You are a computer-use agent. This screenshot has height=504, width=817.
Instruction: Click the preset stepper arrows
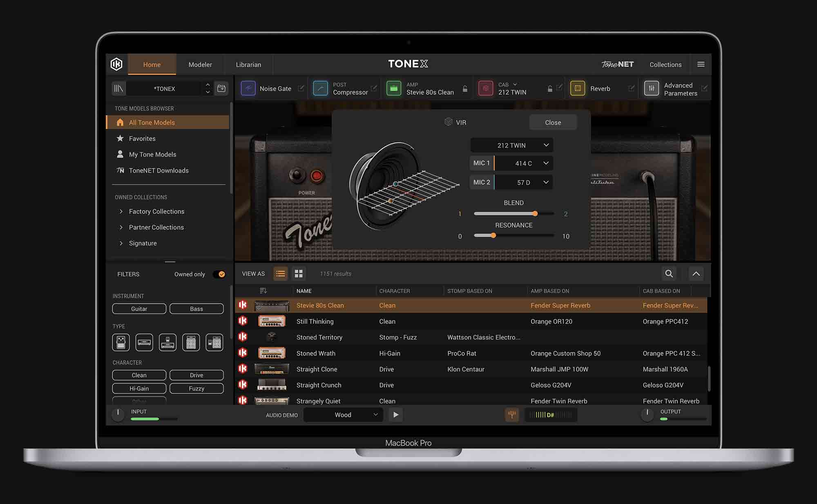click(208, 89)
